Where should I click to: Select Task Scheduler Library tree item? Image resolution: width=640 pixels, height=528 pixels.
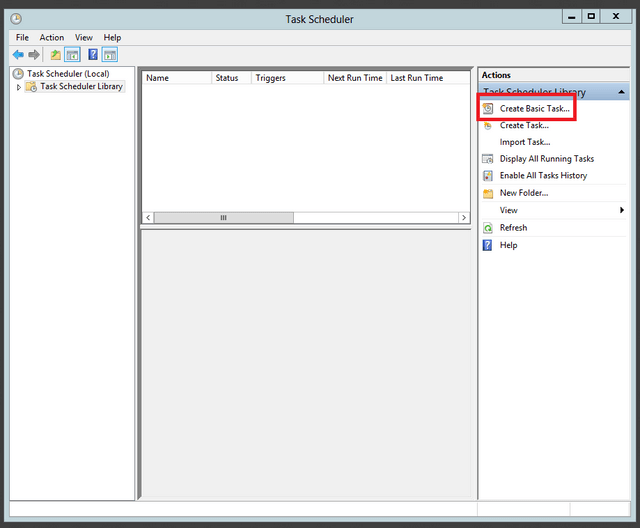coord(81,87)
